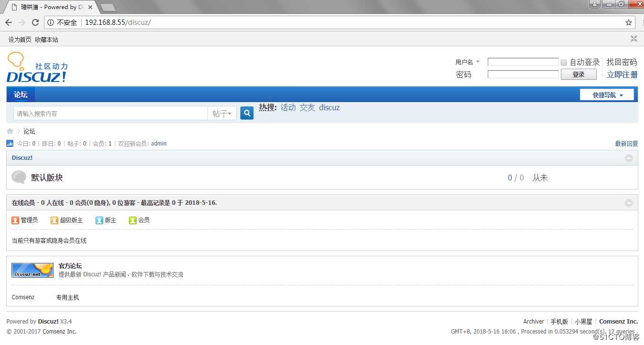
Task: Click the 立即注册 link
Action: 622,74
